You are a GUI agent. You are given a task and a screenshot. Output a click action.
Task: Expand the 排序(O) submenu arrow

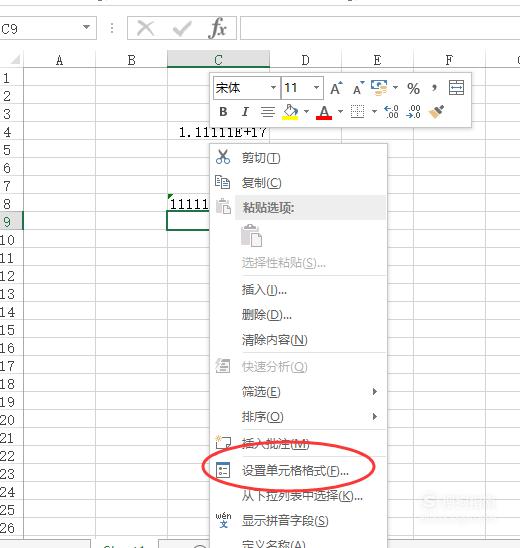click(375, 416)
